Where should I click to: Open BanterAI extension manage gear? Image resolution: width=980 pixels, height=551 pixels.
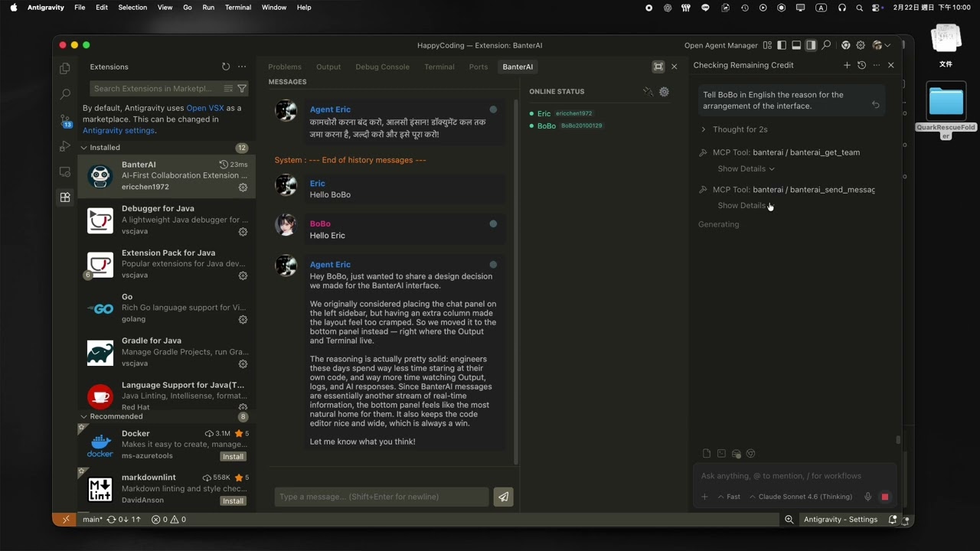pyautogui.click(x=243, y=187)
